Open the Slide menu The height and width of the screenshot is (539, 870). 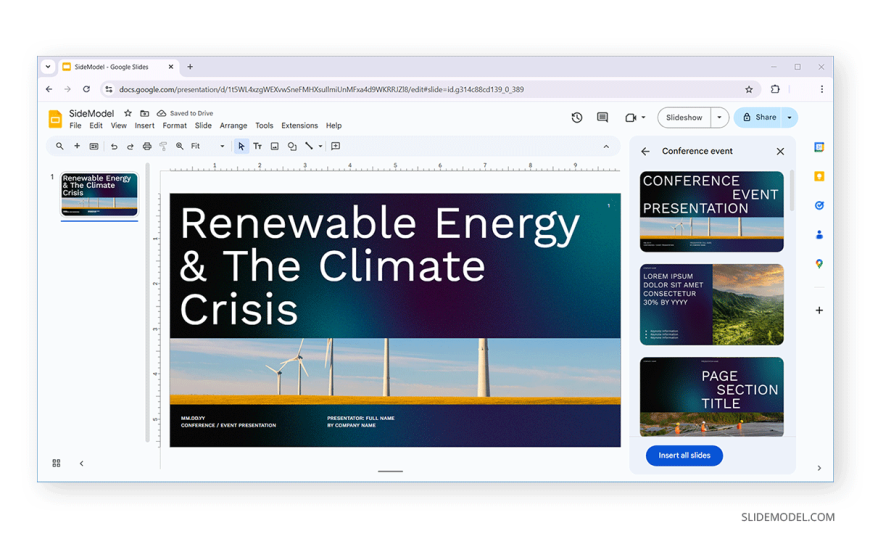pos(203,126)
